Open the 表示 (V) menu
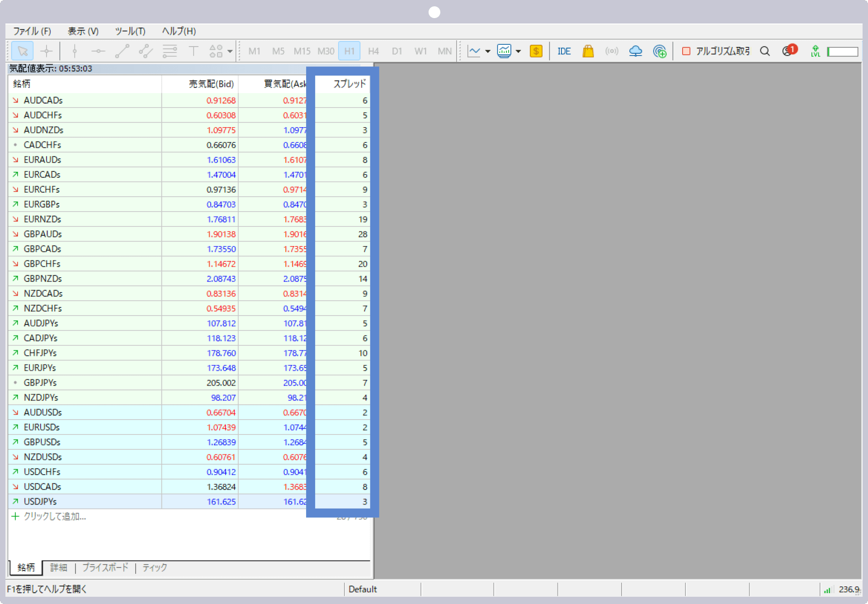This screenshot has width=868, height=604. tap(83, 31)
